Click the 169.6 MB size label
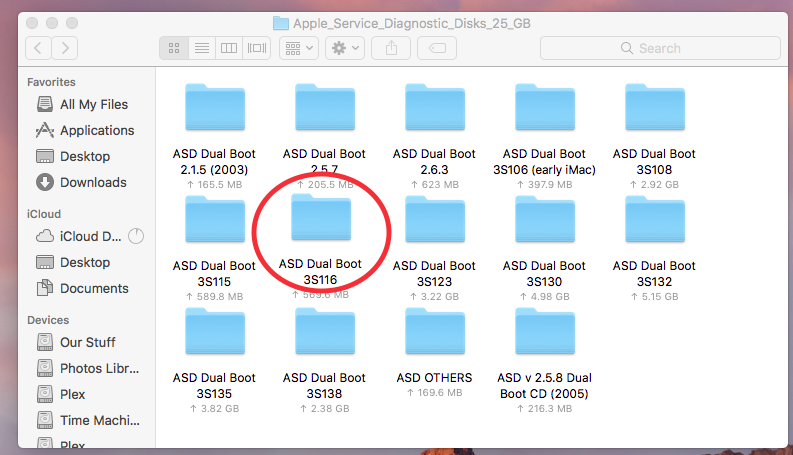 pos(434,393)
